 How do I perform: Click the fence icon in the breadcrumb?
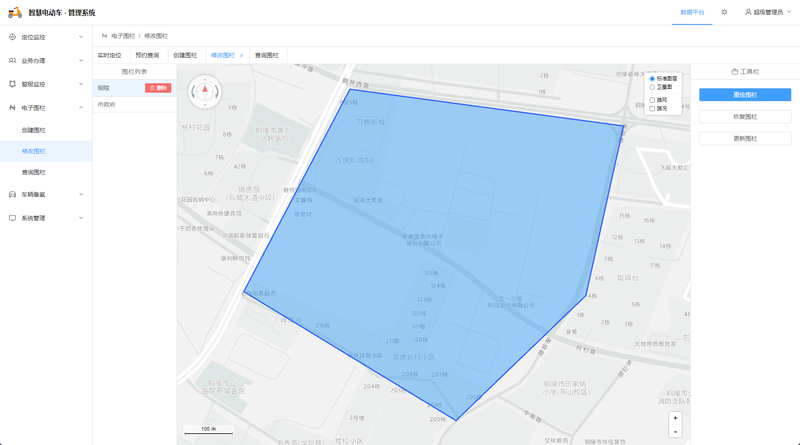tap(105, 36)
